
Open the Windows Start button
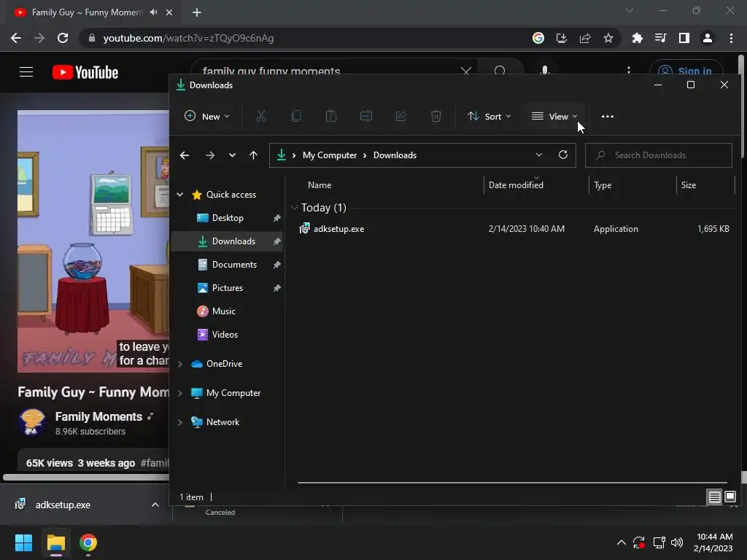click(x=23, y=542)
